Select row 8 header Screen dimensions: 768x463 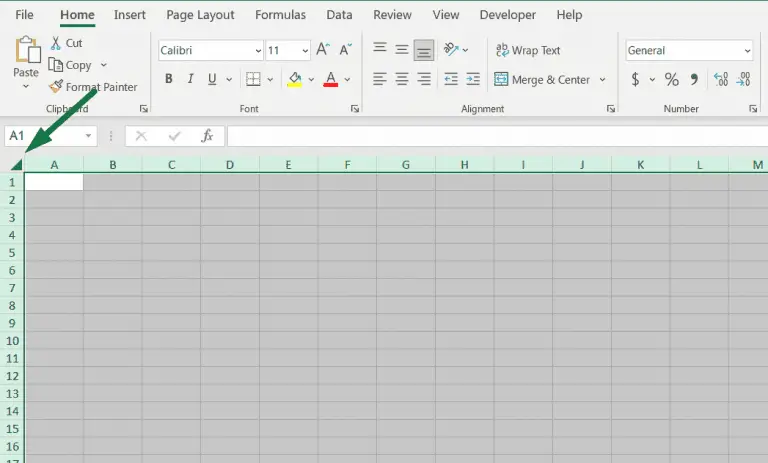pyautogui.click(x=12, y=306)
